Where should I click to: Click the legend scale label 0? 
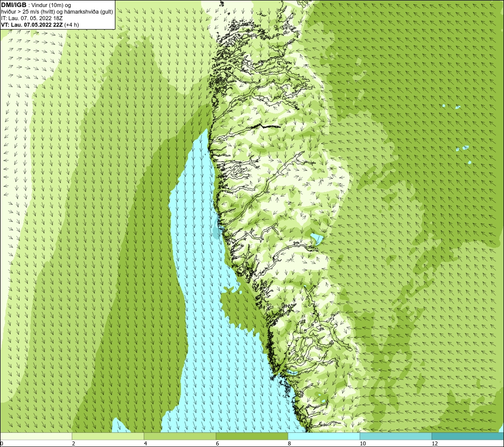tap(2, 443)
